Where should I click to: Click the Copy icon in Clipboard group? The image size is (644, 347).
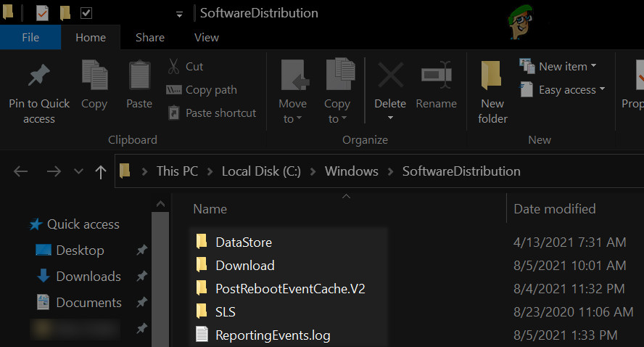[x=94, y=75]
